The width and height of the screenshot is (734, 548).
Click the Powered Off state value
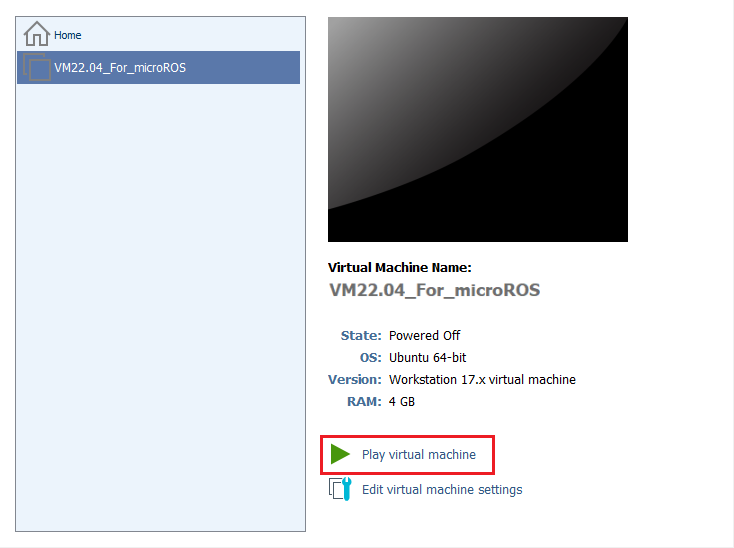click(x=425, y=336)
